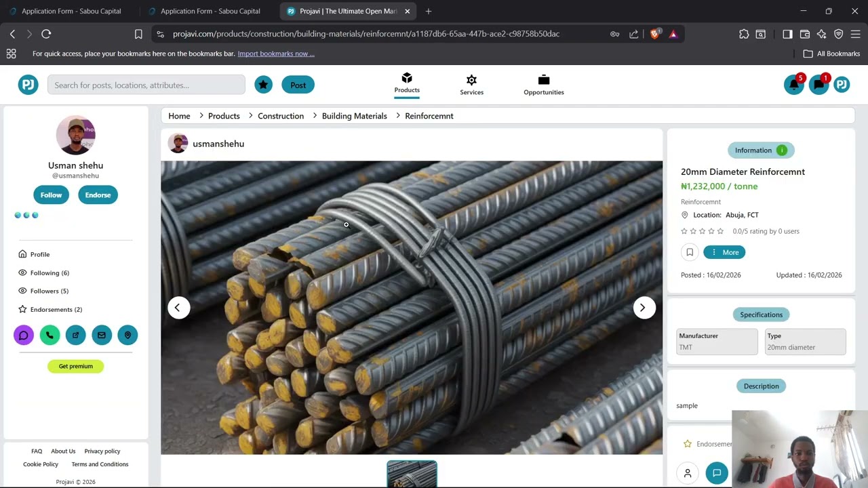
Task: Click the location pin contact icon
Action: (x=127, y=335)
